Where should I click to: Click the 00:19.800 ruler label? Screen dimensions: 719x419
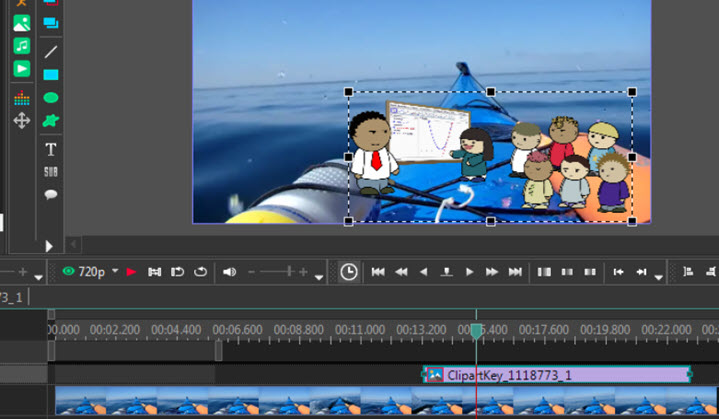tap(605, 330)
